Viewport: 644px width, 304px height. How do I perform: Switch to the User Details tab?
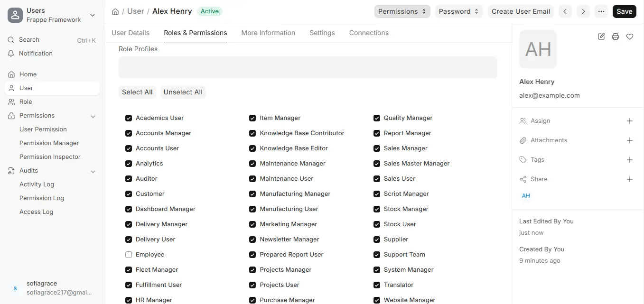click(131, 33)
